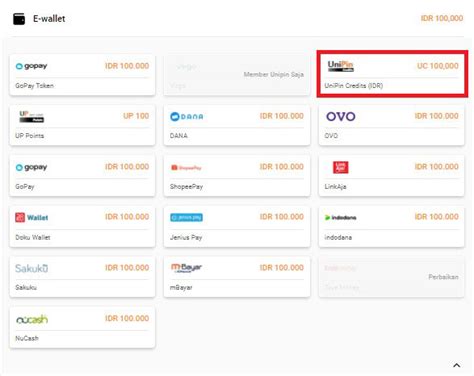Click the OVO logo

point(341,116)
